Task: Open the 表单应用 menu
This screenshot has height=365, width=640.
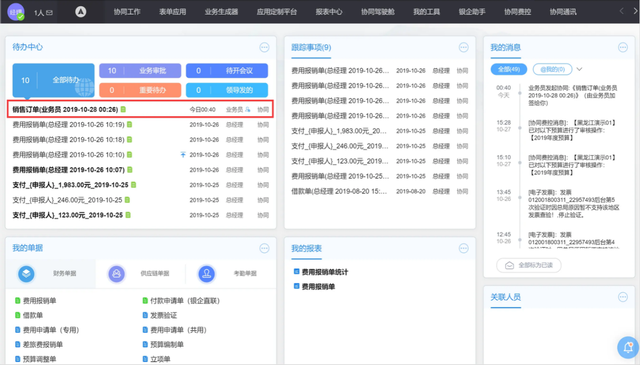Action: tap(173, 12)
